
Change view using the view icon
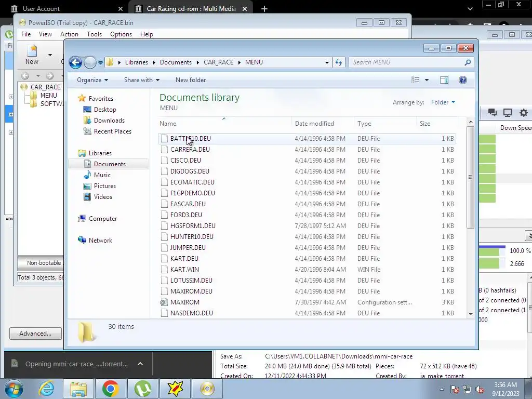pos(415,80)
